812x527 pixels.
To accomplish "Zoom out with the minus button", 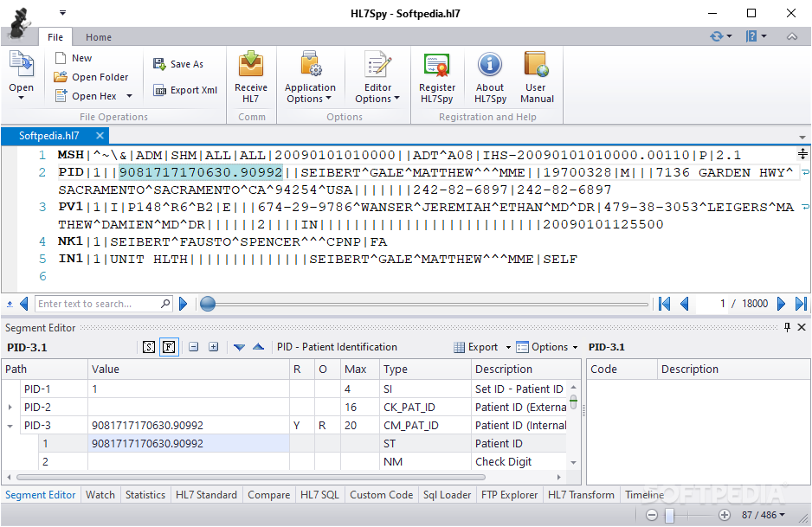I will click(652, 515).
